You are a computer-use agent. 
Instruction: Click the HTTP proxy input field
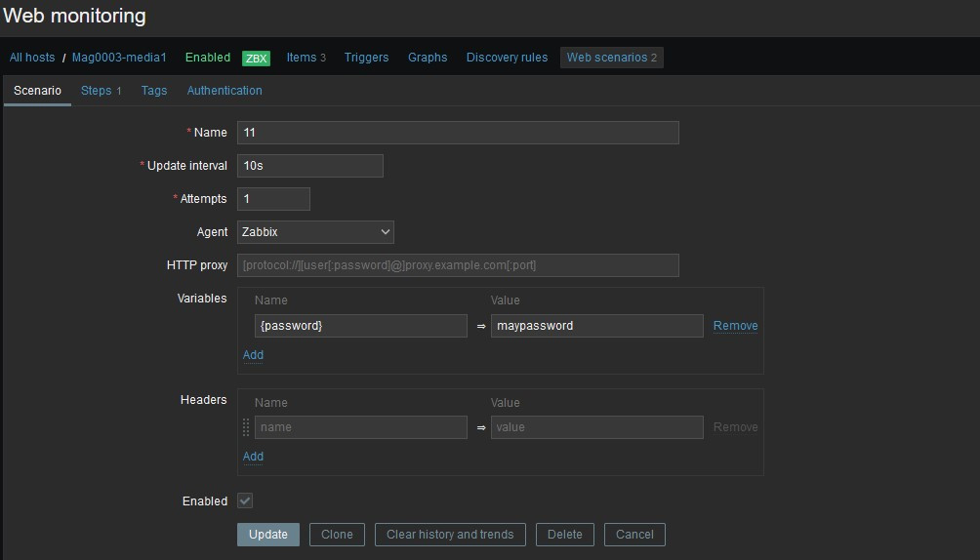(458, 265)
